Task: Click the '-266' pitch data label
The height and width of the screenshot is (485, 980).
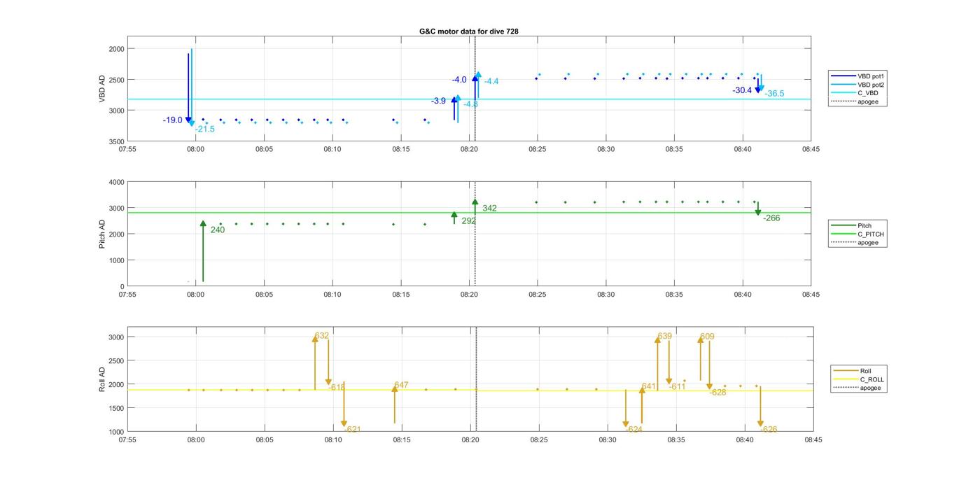Action: 771,218
